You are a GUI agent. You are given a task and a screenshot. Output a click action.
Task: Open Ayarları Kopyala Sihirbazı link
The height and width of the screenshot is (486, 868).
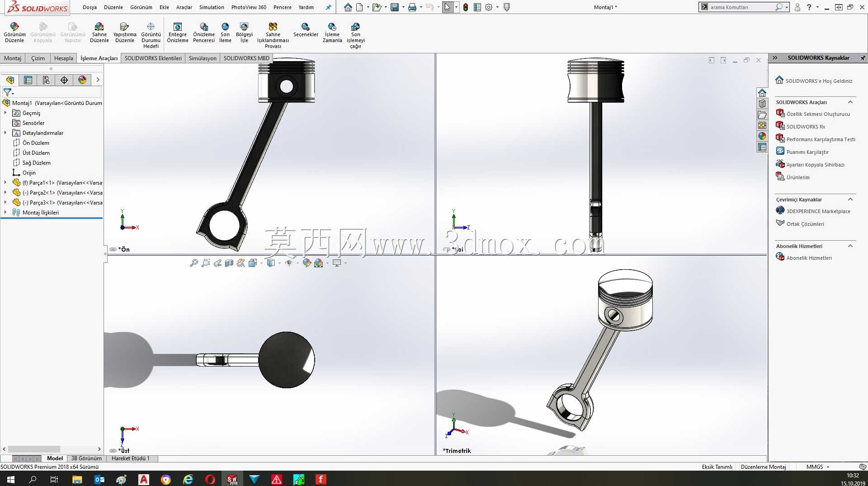pyautogui.click(x=815, y=165)
